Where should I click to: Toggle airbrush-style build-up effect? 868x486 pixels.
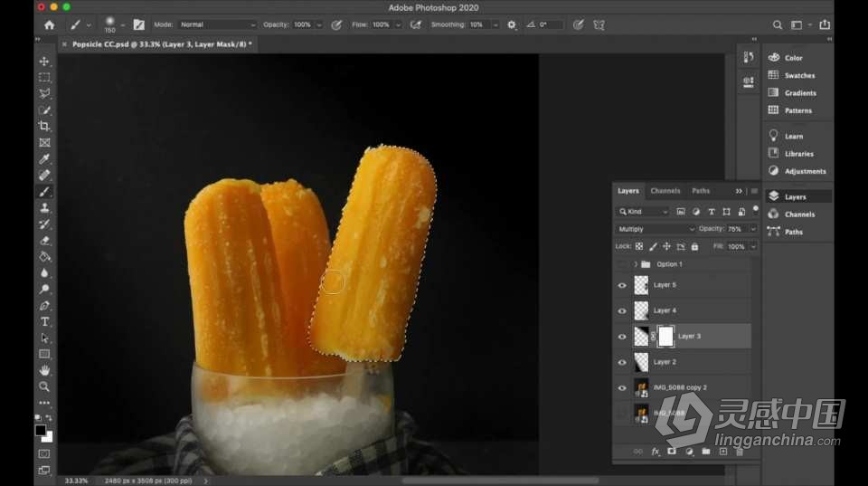coord(416,25)
